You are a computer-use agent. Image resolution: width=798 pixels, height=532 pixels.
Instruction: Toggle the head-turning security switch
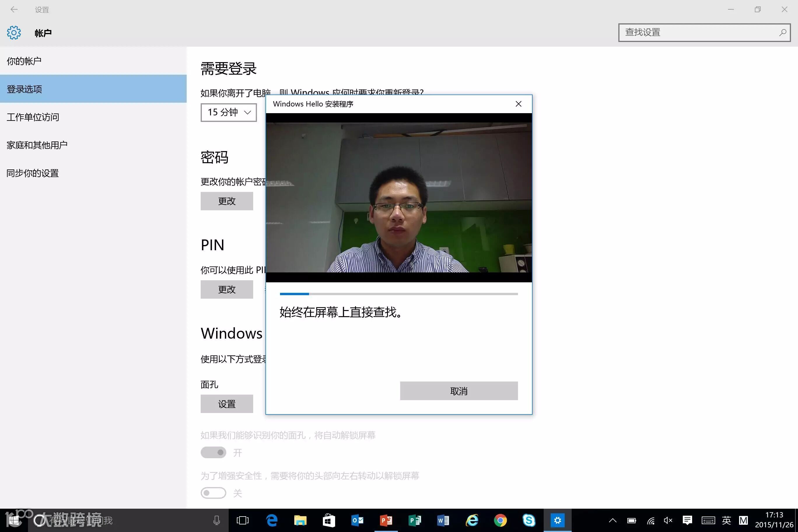pyautogui.click(x=213, y=493)
